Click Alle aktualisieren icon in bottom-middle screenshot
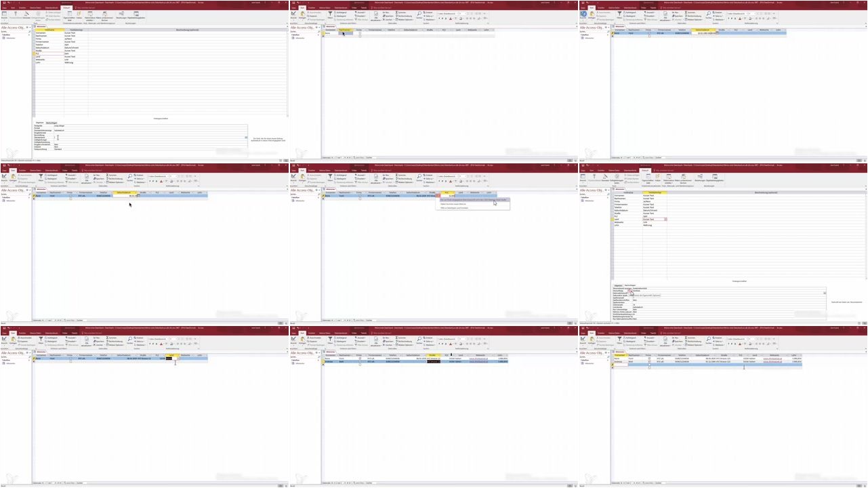 point(377,340)
